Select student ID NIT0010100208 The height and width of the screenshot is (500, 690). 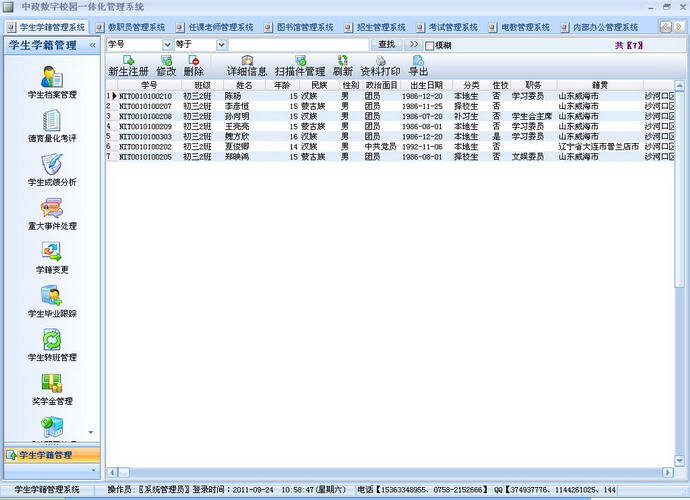(146, 116)
